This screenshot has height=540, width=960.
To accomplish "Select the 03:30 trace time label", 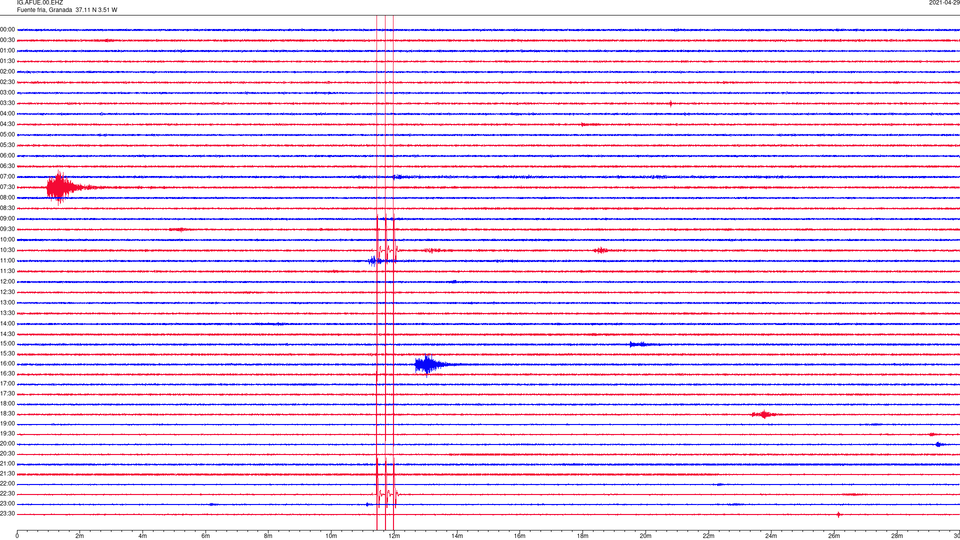I will 7,103.
